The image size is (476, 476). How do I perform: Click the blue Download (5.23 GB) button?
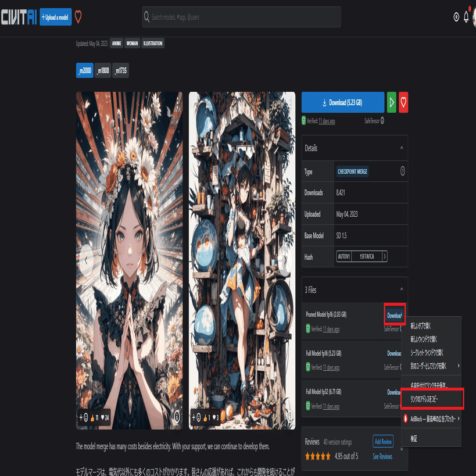click(343, 102)
